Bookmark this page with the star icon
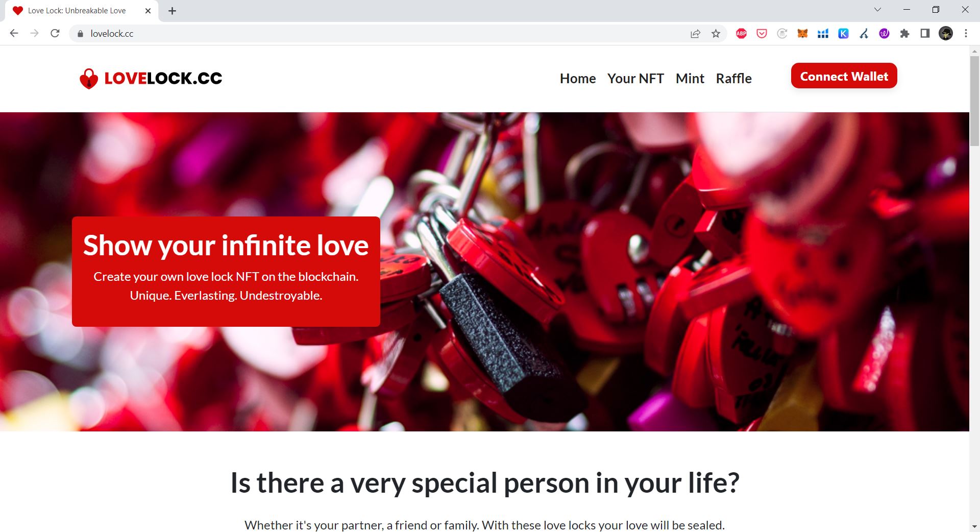Viewport: 980px width, 532px height. tap(716, 34)
